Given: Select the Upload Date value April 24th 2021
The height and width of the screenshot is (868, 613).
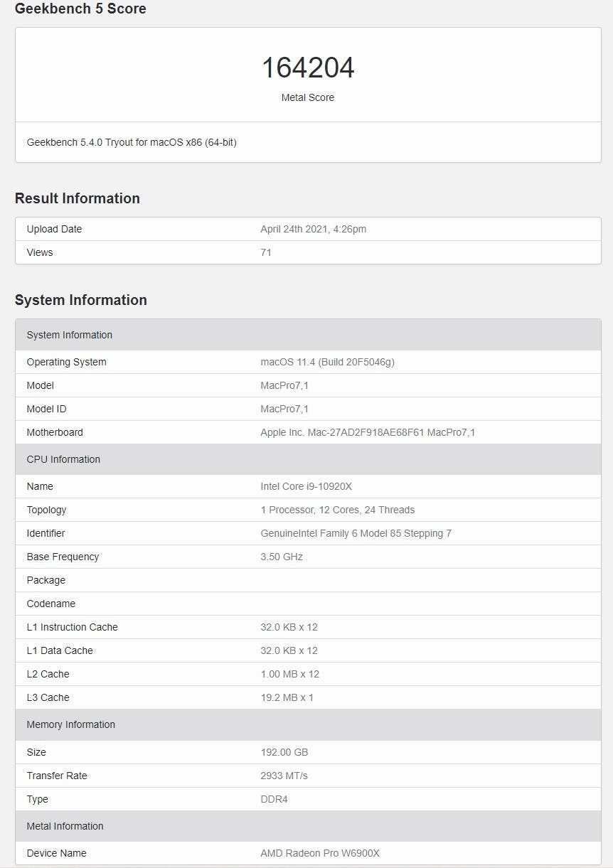Looking at the screenshot, I should 314,229.
